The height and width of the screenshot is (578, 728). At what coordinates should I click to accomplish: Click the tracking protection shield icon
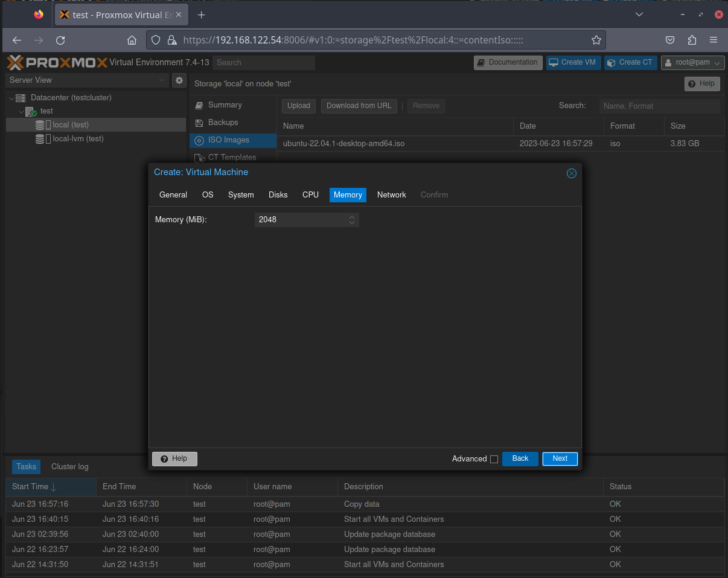[156, 40]
